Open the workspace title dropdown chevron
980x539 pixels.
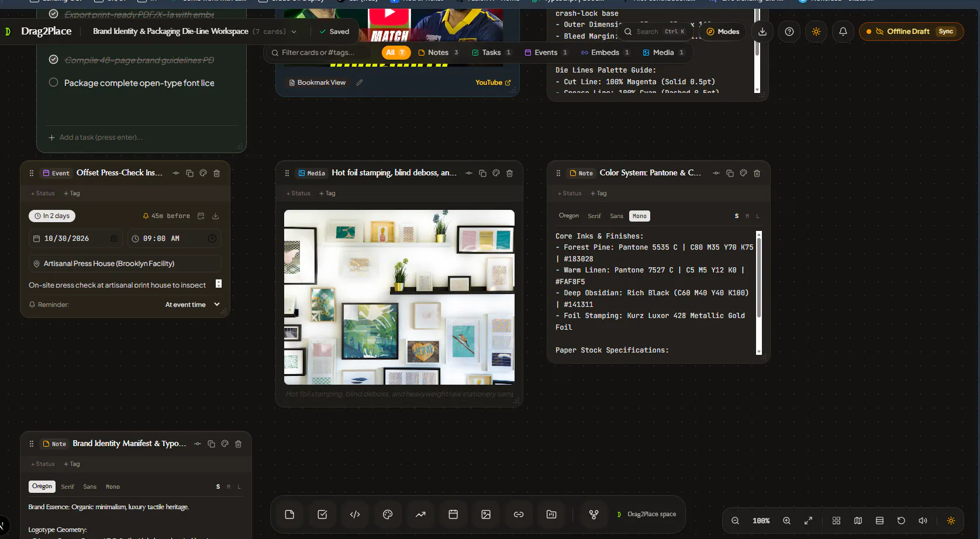coord(294,32)
